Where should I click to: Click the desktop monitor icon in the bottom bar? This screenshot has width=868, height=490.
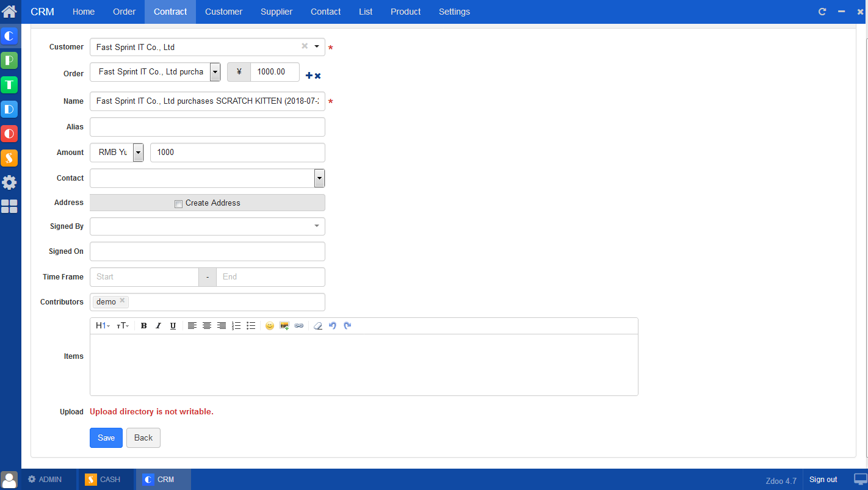tap(860, 480)
